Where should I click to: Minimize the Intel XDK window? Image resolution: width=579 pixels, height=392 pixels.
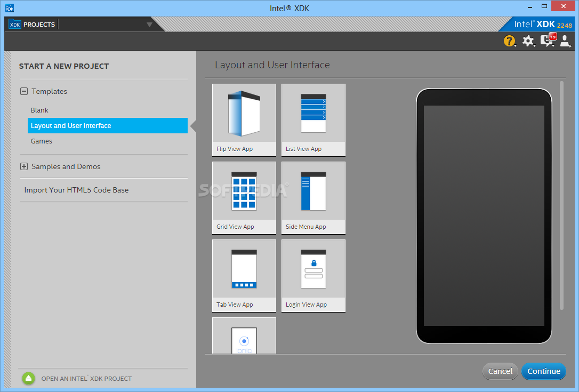coord(530,6)
